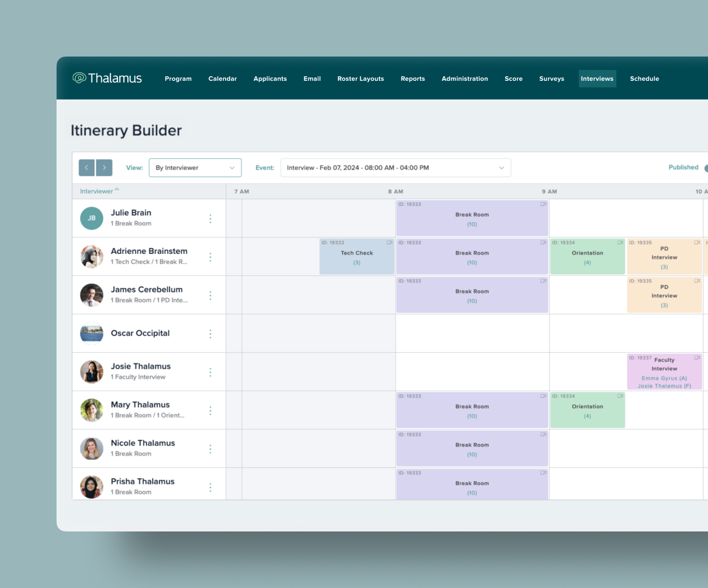
Task: Click the previous arrow button near the View selector
Action: pyautogui.click(x=87, y=167)
